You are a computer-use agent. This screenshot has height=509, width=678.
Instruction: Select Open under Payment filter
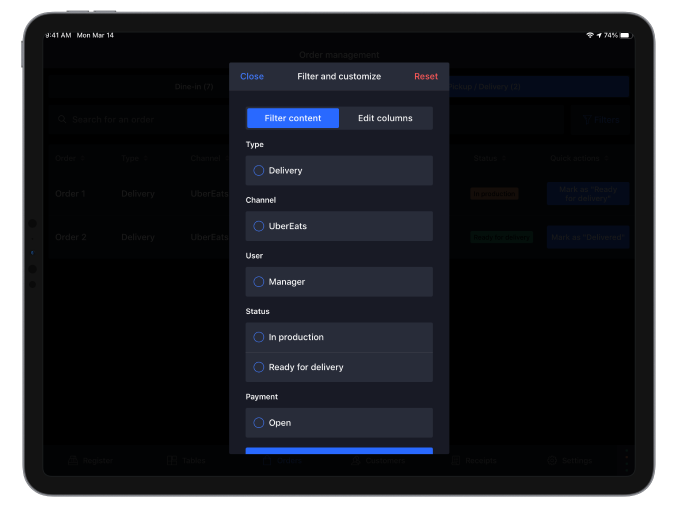(259, 423)
